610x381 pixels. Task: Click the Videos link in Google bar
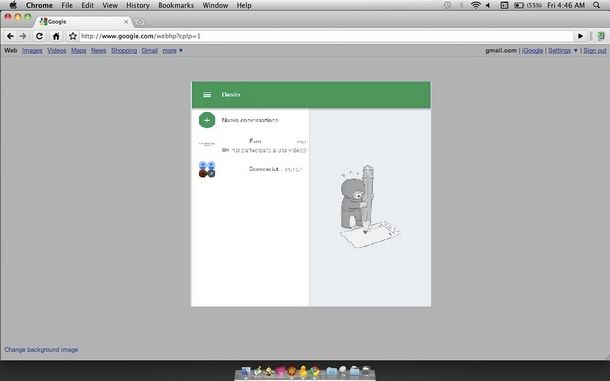coord(57,51)
